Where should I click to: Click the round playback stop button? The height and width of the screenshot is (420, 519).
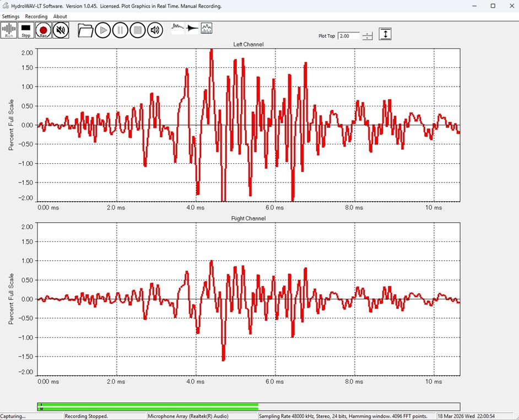pyautogui.click(x=138, y=30)
